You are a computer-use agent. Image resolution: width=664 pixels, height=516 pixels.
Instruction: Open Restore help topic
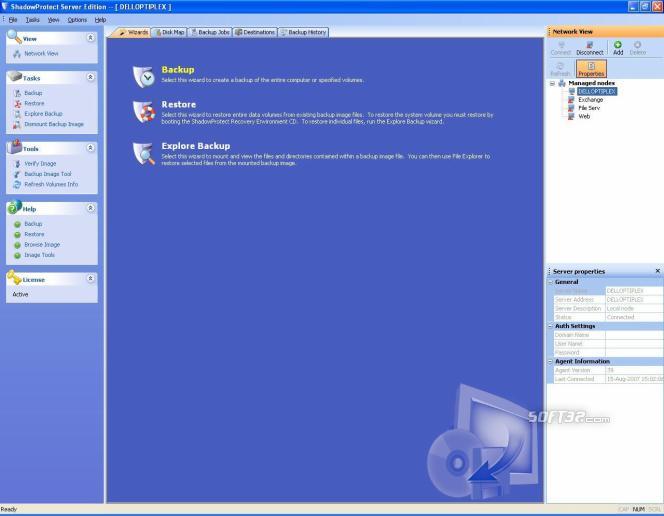pos(34,235)
